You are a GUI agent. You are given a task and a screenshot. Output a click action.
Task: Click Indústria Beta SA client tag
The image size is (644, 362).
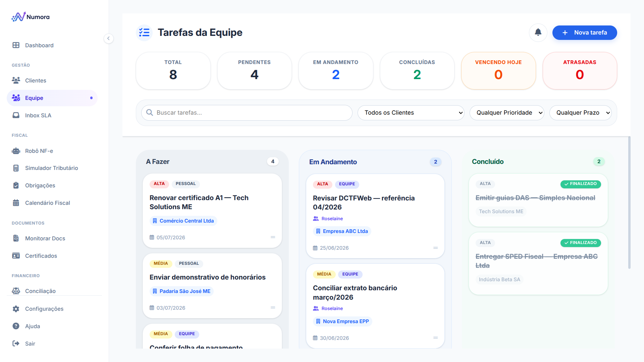tap(499, 280)
